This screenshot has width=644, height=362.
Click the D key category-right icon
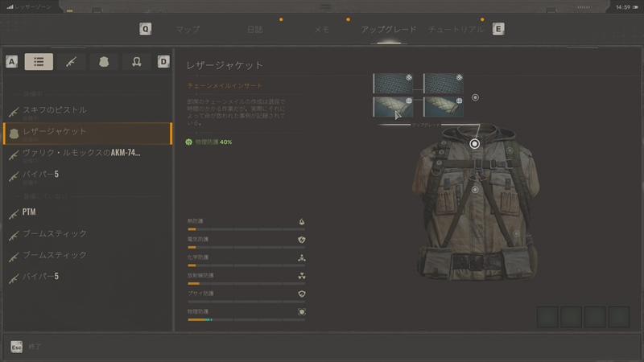[163, 62]
